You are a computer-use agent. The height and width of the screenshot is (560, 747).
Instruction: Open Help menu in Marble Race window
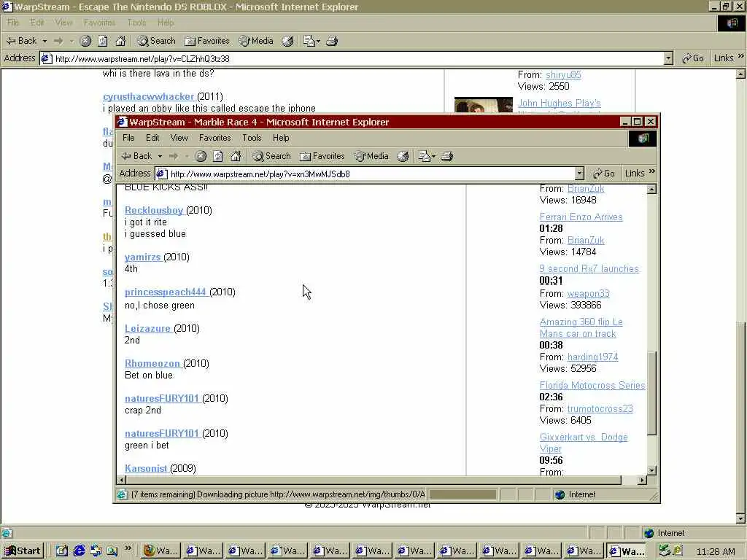tap(281, 138)
